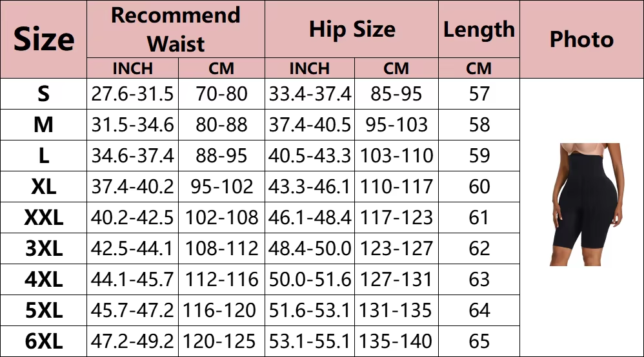This screenshot has height=357, width=644.
Task: Select the 3XL size label
Action: (x=43, y=249)
